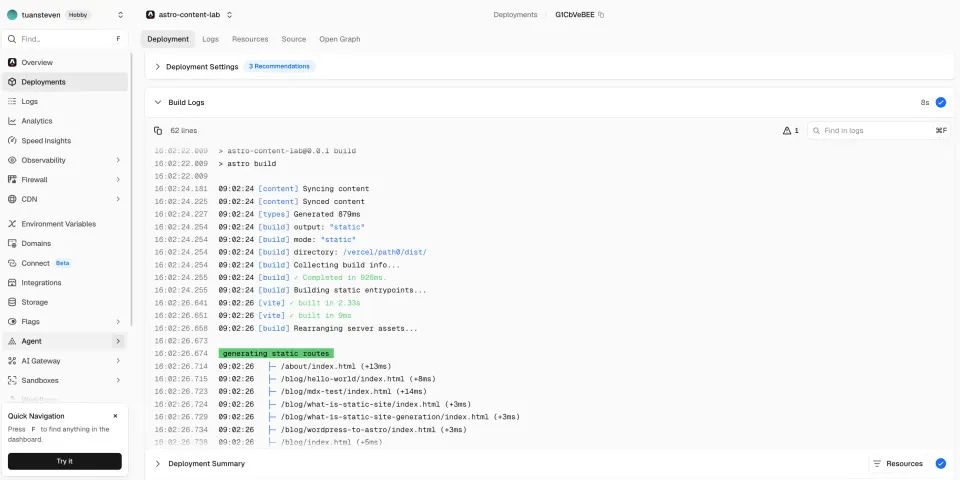Expand the Deployment Summary section
Viewport: 960px width, 480px height.
(157, 463)
